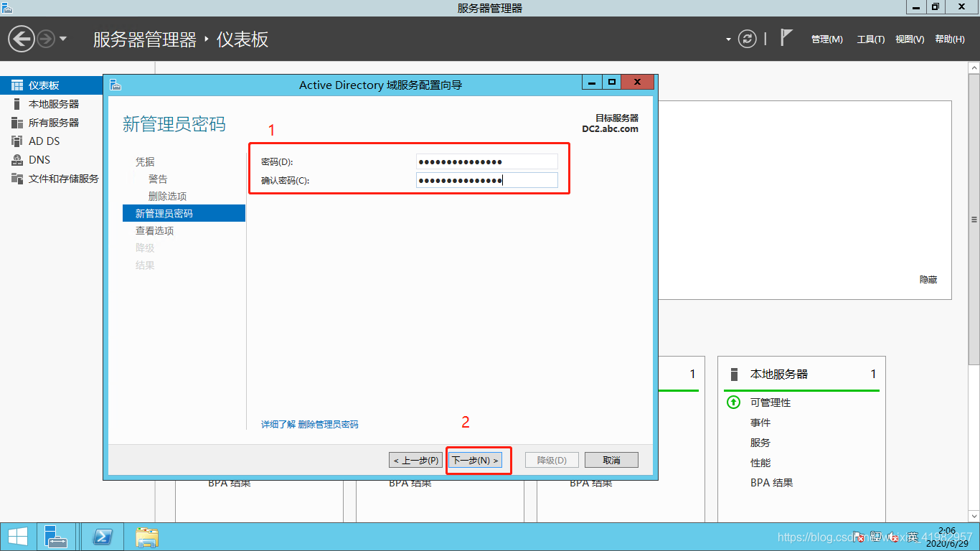Go to the 凭据 wizard step
This screenshot has height=551, width=980.
145,161
